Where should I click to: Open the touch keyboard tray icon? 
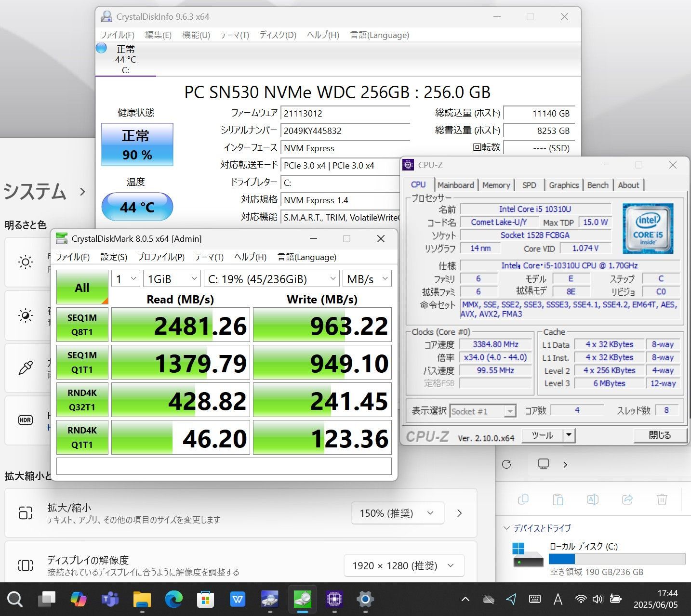click(535, 599)
